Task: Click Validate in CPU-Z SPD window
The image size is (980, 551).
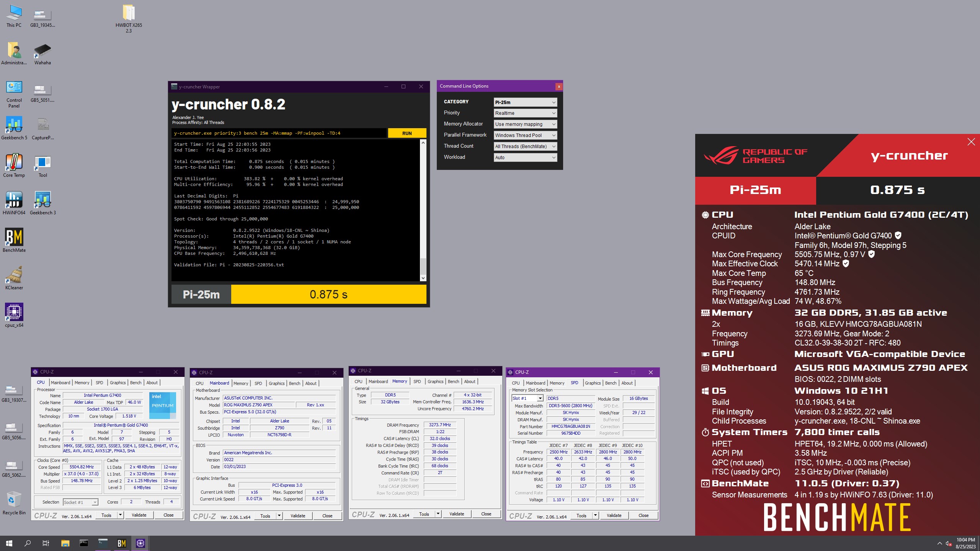Action: 614,515
